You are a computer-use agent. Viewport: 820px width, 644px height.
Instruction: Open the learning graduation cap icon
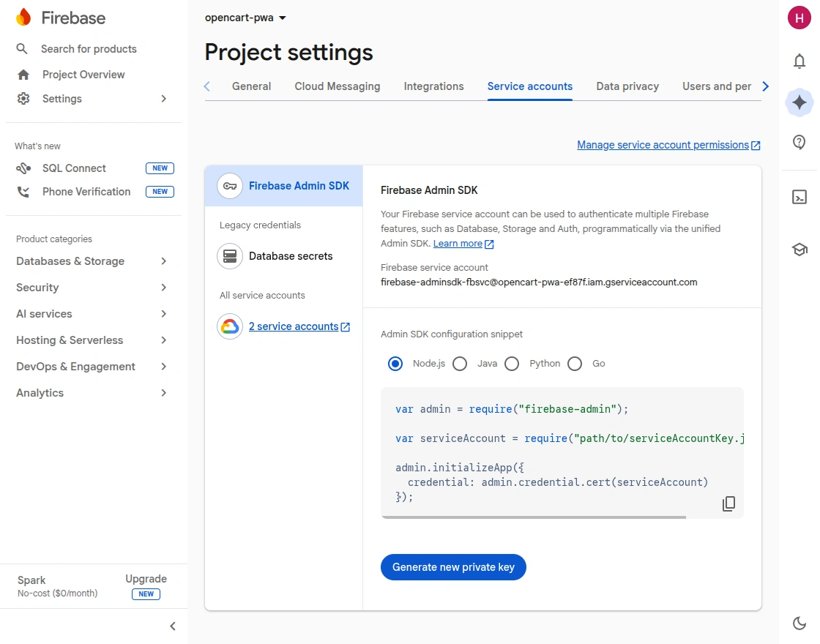[799, 250]
